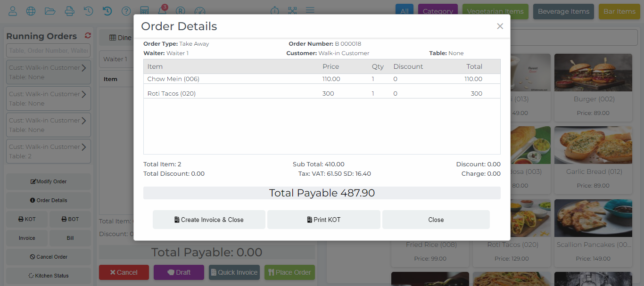Select the Beverage Items tab
This screenshot has height=286, width=644.
pyautogui.click(x=563, y=11)
